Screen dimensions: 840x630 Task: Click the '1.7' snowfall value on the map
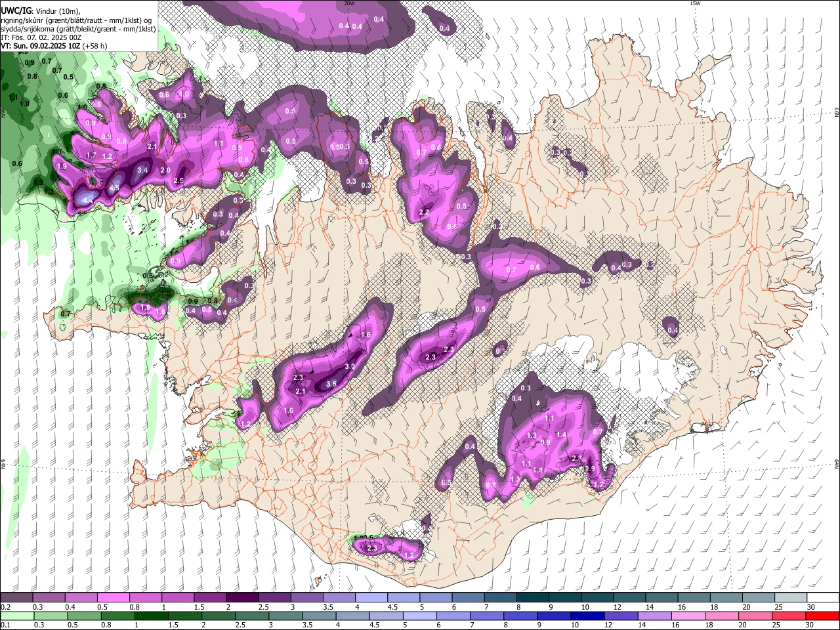[91, 156]
